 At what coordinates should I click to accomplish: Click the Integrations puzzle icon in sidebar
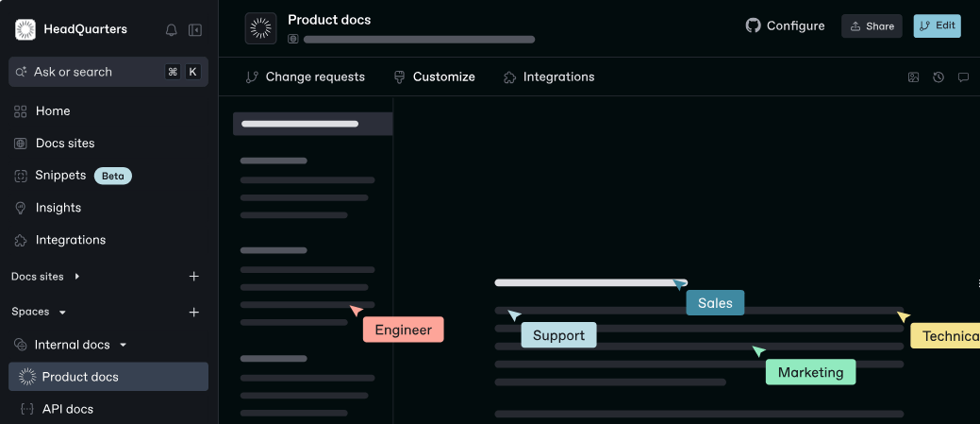(21, 240)
